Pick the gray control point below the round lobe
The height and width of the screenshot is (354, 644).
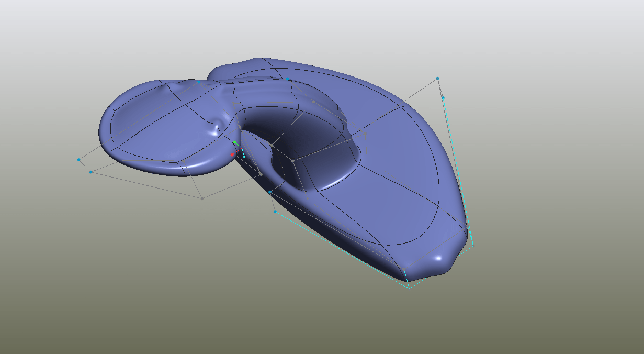[x=202, y=198]
